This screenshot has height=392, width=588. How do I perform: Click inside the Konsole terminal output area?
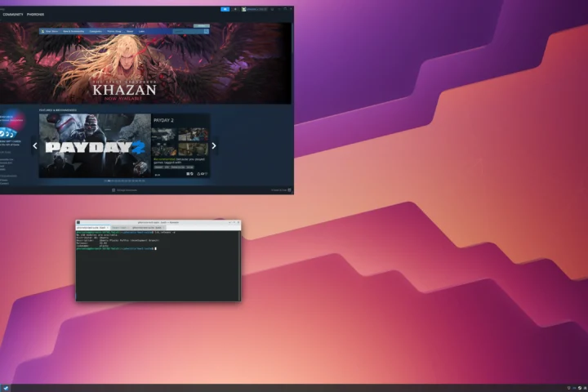tap(158, 265)
